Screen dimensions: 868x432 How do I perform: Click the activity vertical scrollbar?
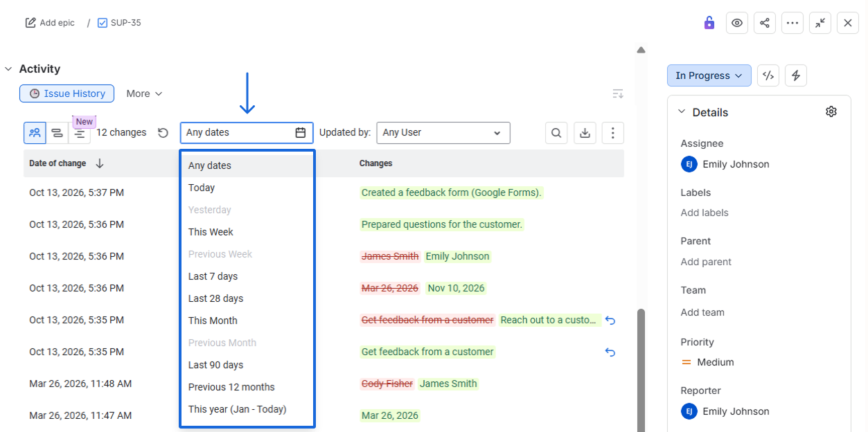pos(641,370)
